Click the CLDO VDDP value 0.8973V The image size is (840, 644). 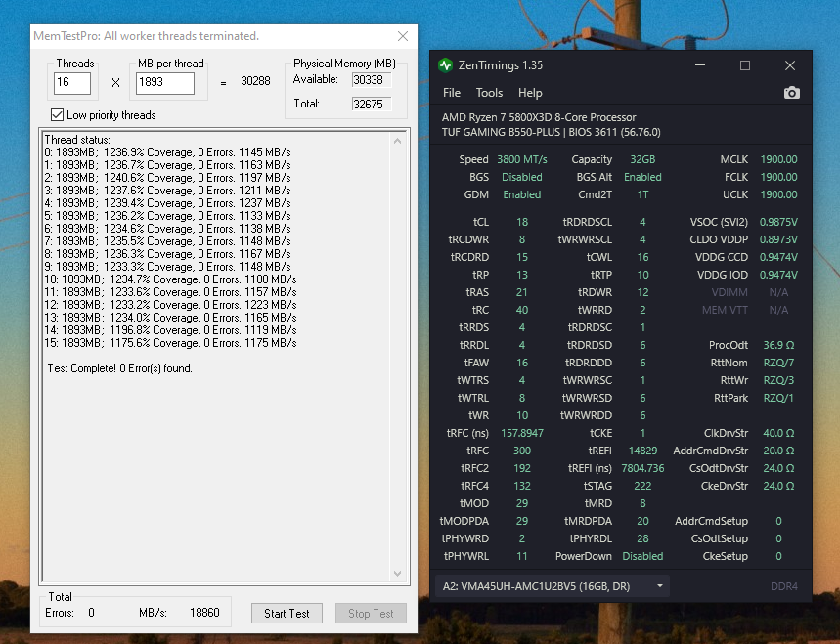click(779, 239)
